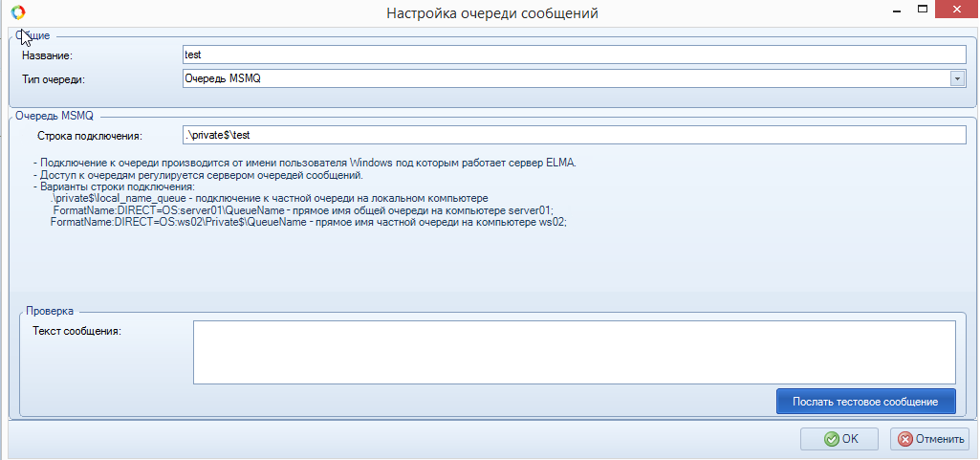Click inside the Текст сообщения text area
Screen dimensions: 980x460
point(574,352)
